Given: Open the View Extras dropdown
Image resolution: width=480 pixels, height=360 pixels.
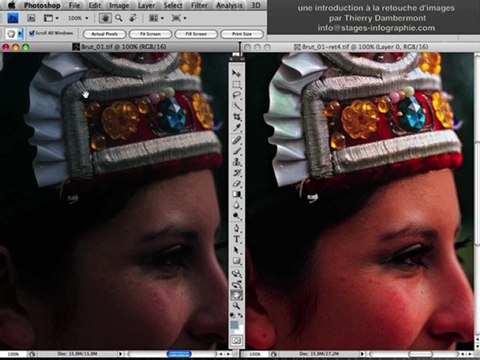Looking at the screenshot, I should (x=51, y=18).
